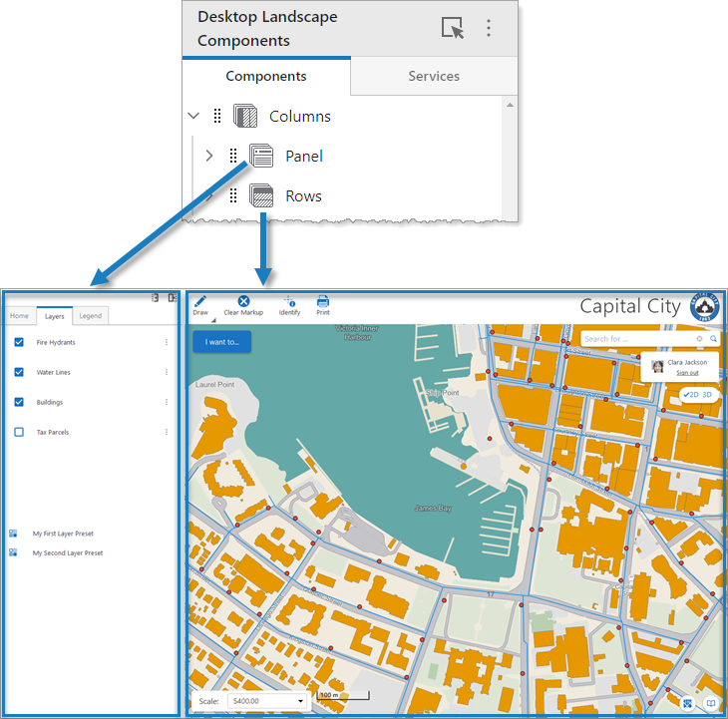Collapse the Columns tree node
The width and height of the screenshot is (728, 719).
point(193,117)
